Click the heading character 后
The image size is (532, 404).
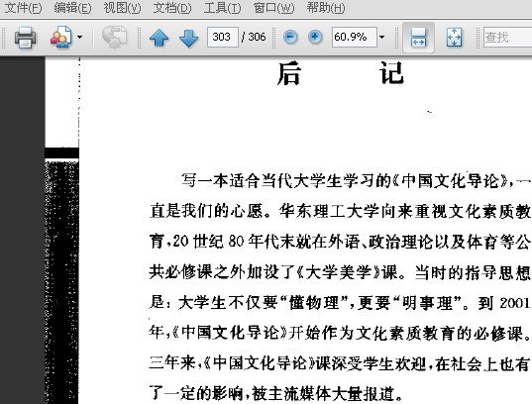[x=288, y=73]
